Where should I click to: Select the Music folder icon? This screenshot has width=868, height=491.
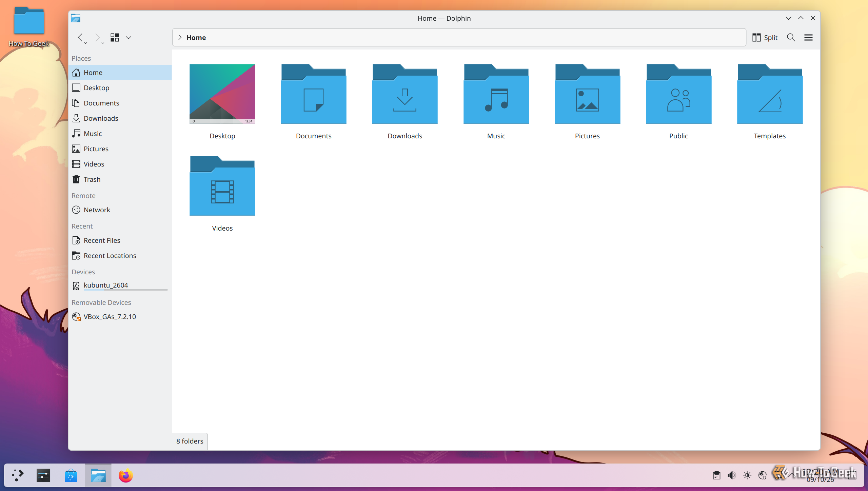pos(496,94)
